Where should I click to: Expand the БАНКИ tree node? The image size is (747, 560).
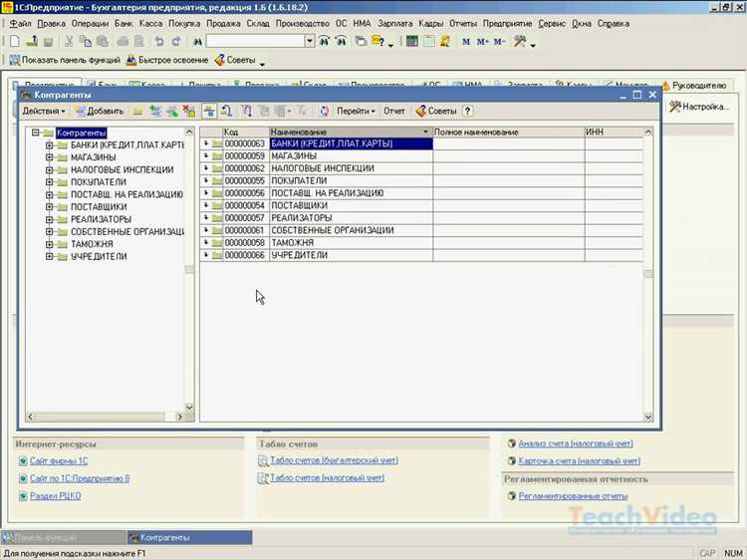49,144
